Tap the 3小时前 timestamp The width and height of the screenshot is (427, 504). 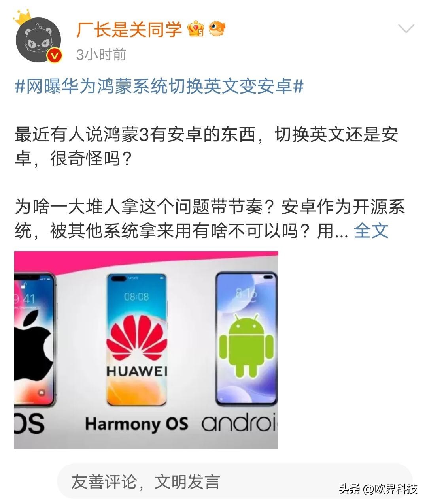(x=101, y=55)
